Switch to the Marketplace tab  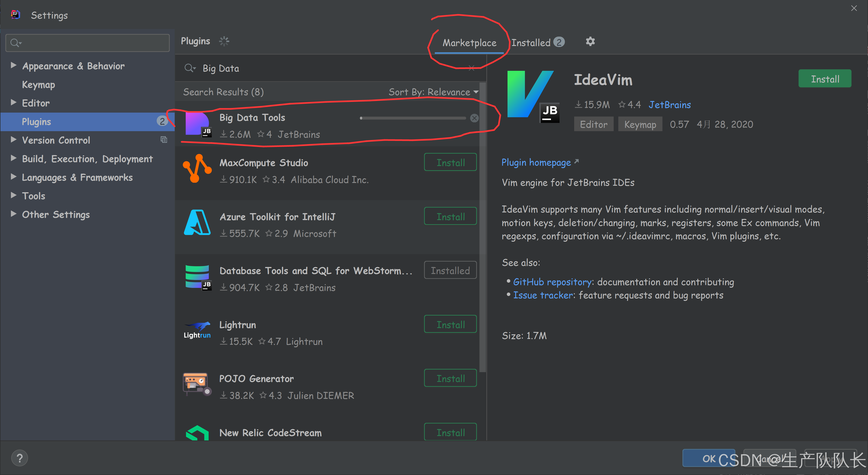(x=469, y=43)
